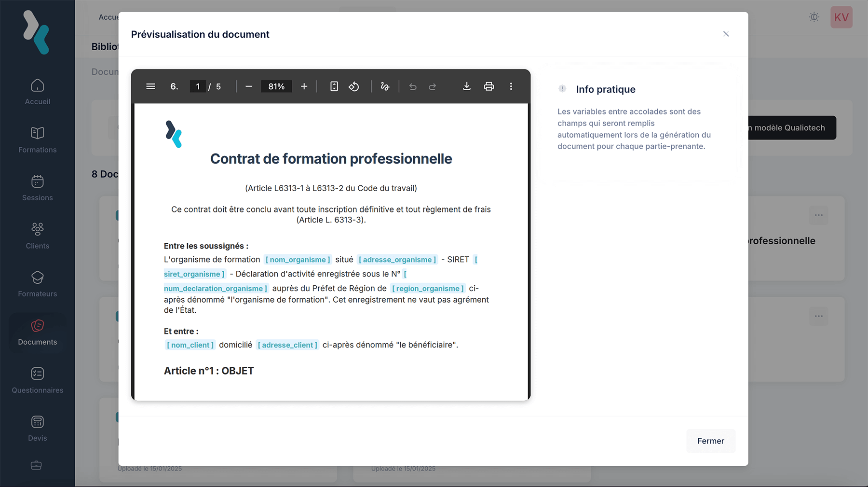The image size is (868, 487).
Task: Click the zoom in plus button
Action: click(304, 86)
